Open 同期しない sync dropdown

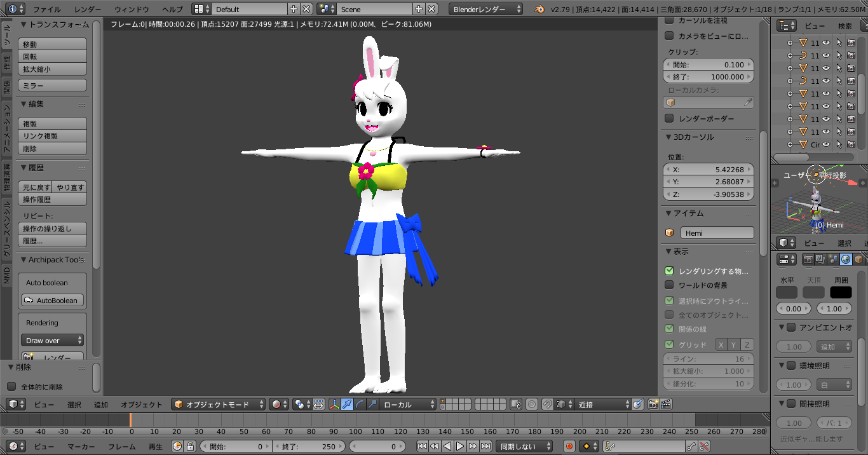pyautogui.click(x=526, y=446)
